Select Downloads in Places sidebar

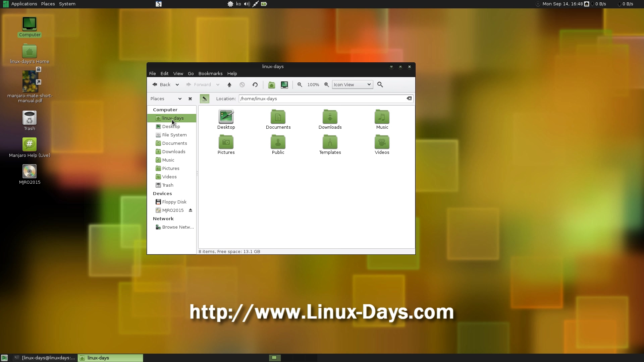172,152
